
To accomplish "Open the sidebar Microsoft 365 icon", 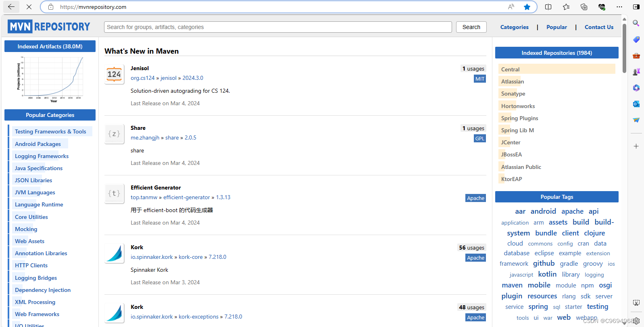I will 636,88.
